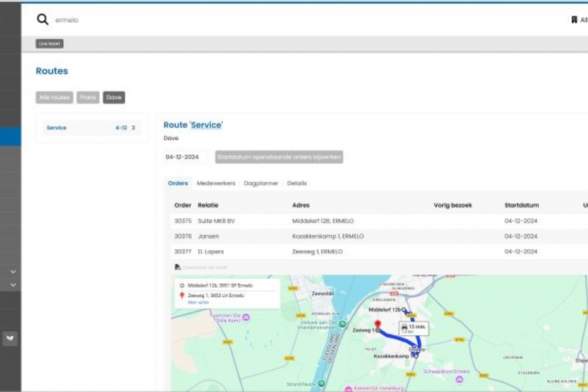Click the Strand Nulde green map marker
Screen dimensions: 588x392
point(322,383)
